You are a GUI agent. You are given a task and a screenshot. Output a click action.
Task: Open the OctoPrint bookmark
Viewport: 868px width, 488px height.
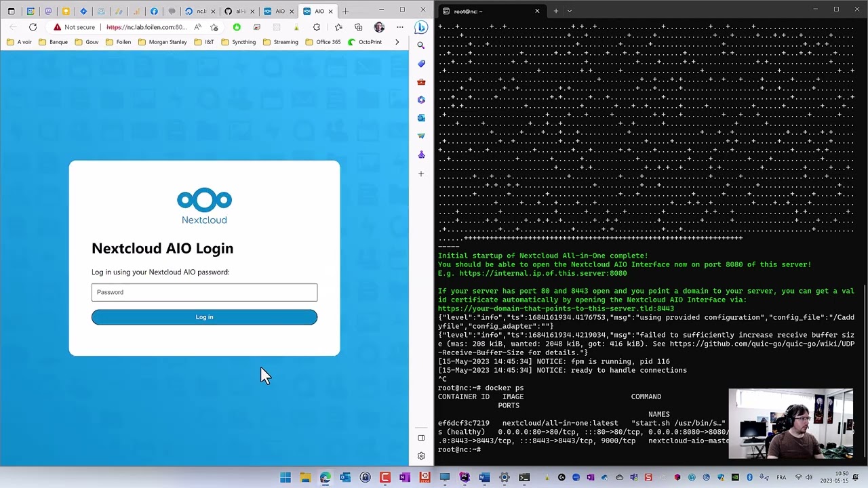coord(366,42)
